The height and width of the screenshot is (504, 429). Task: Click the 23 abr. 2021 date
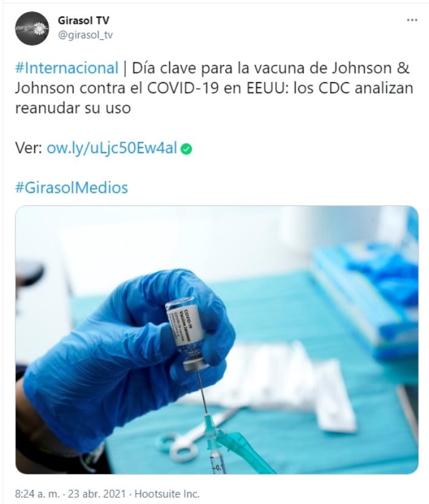96,494
